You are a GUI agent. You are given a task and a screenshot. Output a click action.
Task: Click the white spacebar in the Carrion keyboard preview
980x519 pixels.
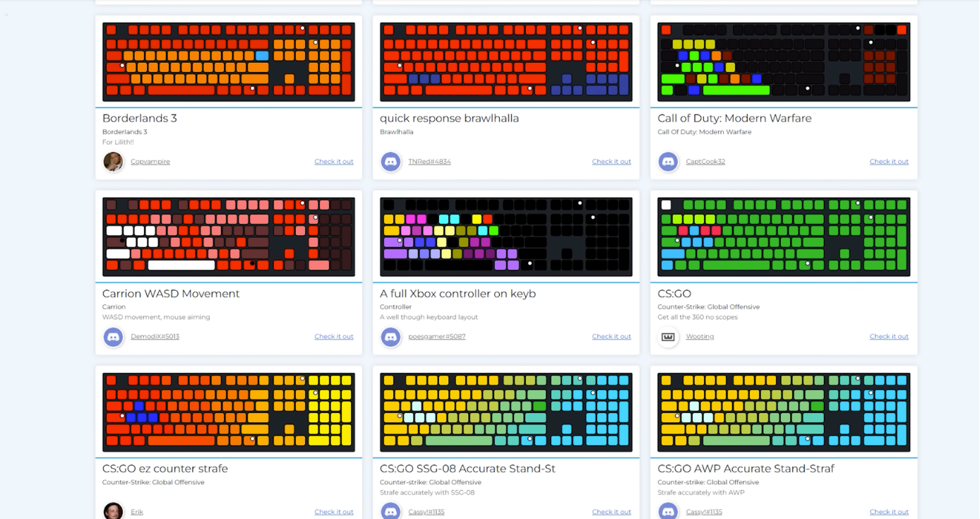click(x=181, y=266)
